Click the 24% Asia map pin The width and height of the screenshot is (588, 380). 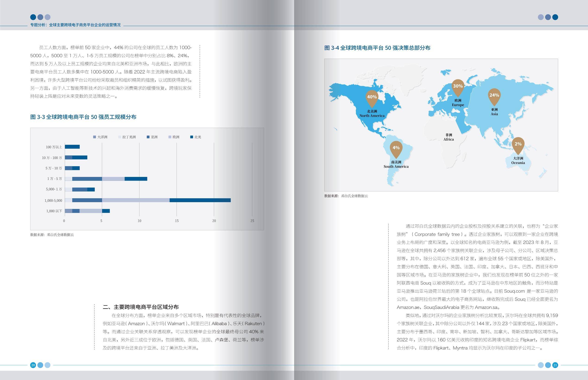(x=494, y=97)
